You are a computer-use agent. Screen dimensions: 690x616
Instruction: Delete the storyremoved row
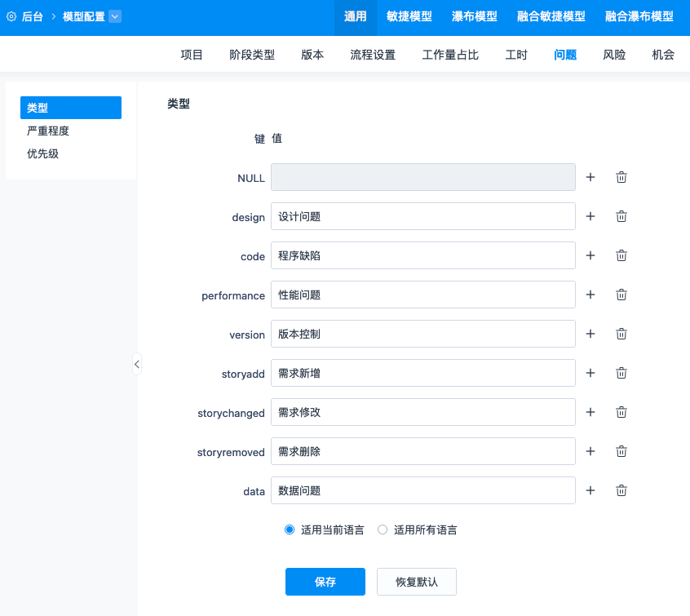click(621, 451)
